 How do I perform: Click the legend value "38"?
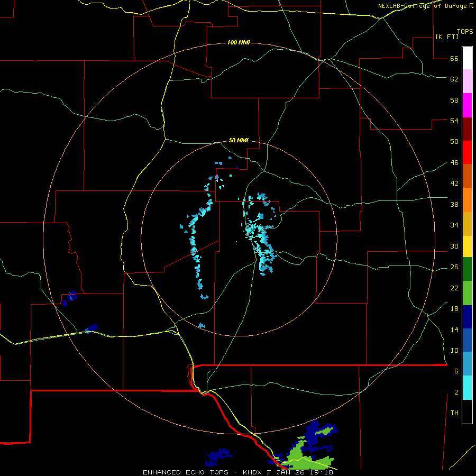point(454,205)
